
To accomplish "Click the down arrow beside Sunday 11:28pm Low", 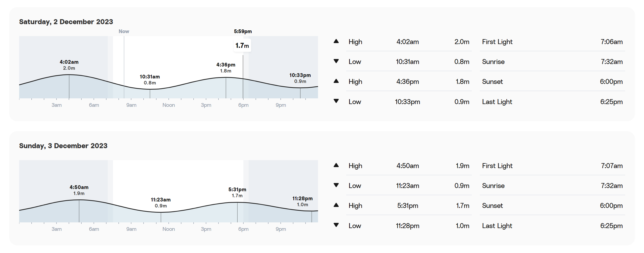I will tap(336, 225).
